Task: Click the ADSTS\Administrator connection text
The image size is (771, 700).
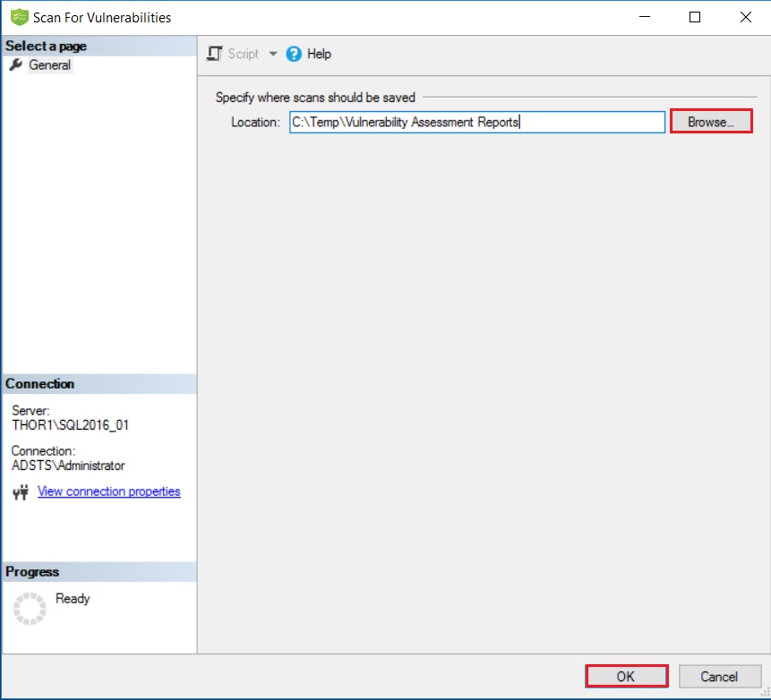Action: click(68, 465)
